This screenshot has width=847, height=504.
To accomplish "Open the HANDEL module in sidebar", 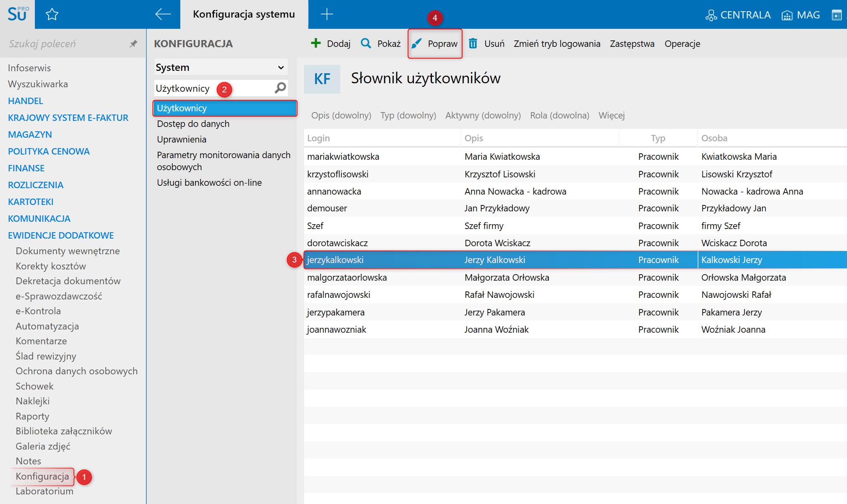I will click(x=25, y=101).
